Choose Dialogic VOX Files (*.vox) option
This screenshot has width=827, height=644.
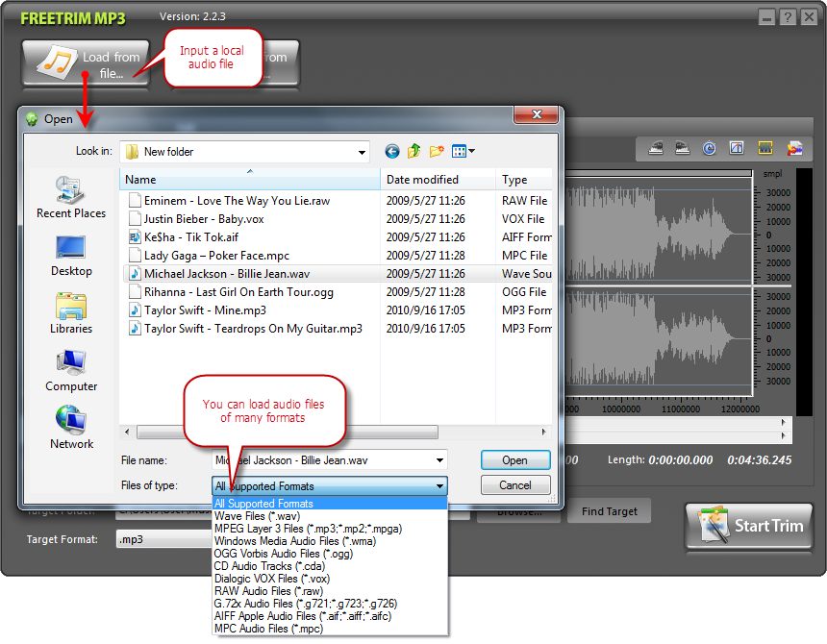[330, 579]
